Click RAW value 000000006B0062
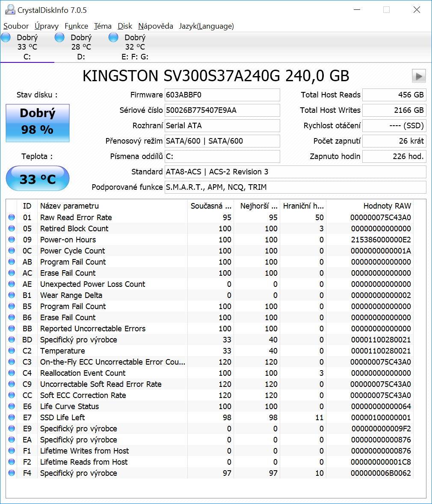Viewport: 432px width, 504px height. point(381,473)
